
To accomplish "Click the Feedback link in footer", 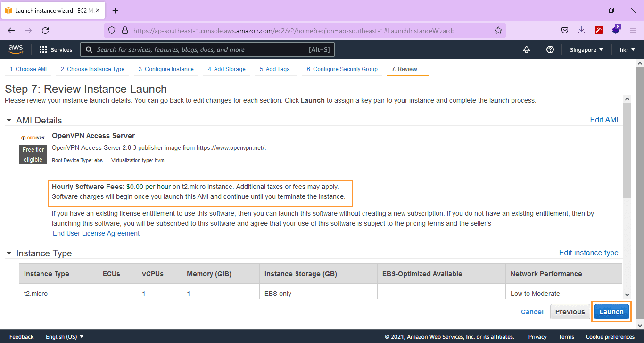I will click(x=22, y=336).
